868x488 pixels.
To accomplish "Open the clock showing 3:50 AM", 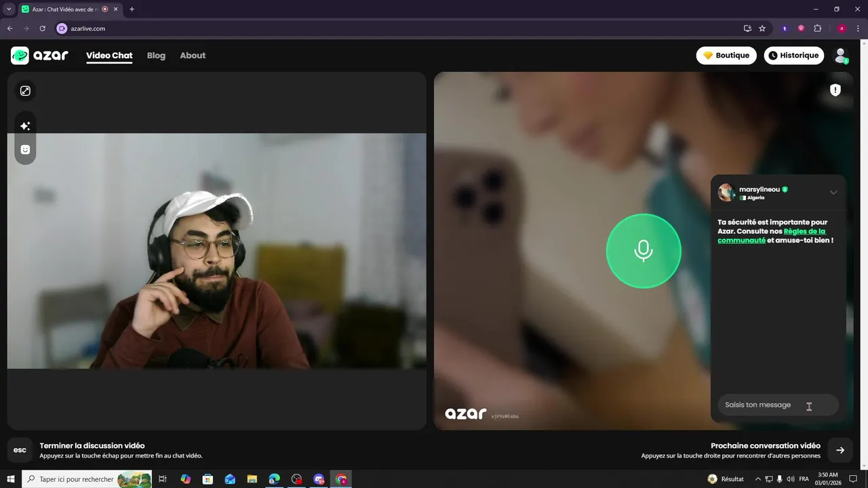I will point(828,479).
